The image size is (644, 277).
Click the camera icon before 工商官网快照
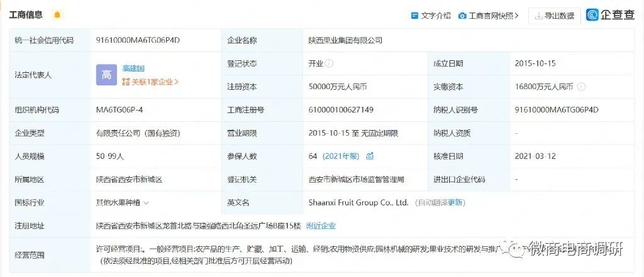[x=462, y=16]
